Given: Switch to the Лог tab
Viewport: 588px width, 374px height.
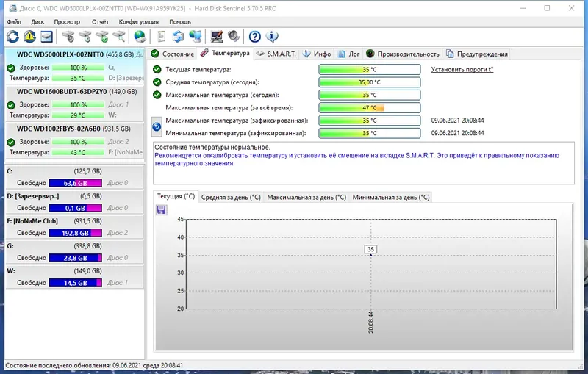Looking at the screenshot, I should 348,54.
